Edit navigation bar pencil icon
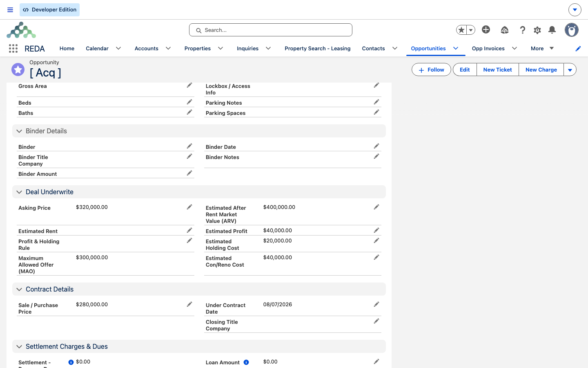The image size is (588, 368). click(x=578, y=49)
